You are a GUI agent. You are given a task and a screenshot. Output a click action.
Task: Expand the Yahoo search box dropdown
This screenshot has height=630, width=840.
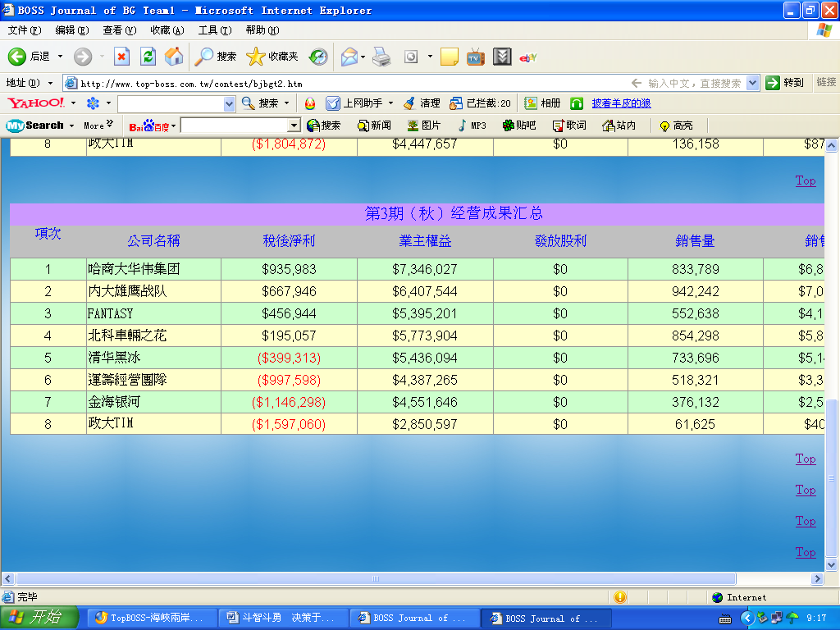click(230, 104)
